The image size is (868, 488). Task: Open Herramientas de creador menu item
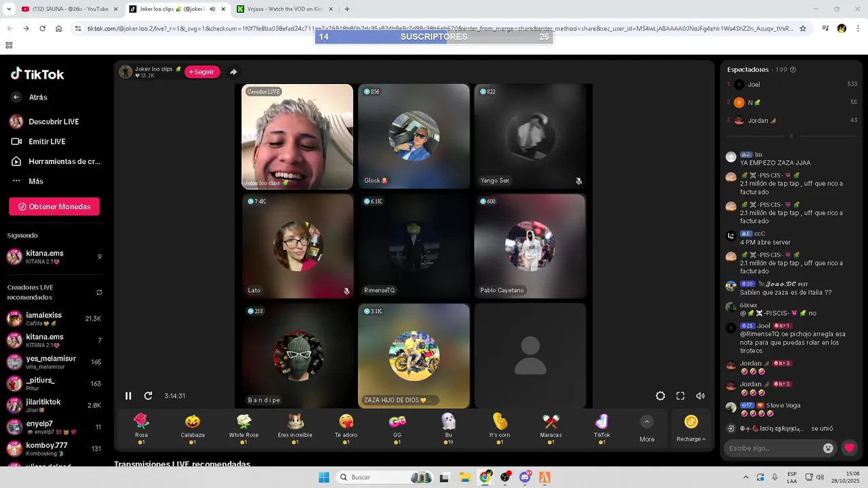point(56,161)
